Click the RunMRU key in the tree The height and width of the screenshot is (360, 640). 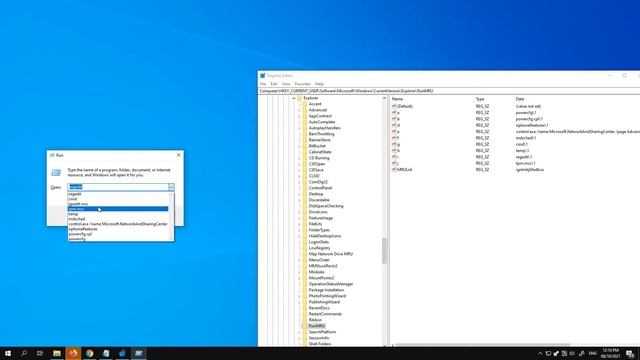pos(317,326)
